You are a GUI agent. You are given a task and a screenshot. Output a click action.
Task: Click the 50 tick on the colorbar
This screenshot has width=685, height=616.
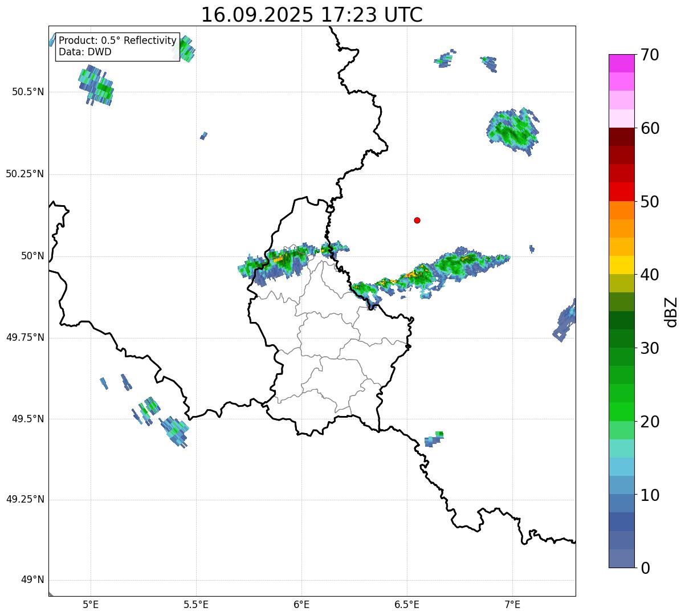(650, 202)
